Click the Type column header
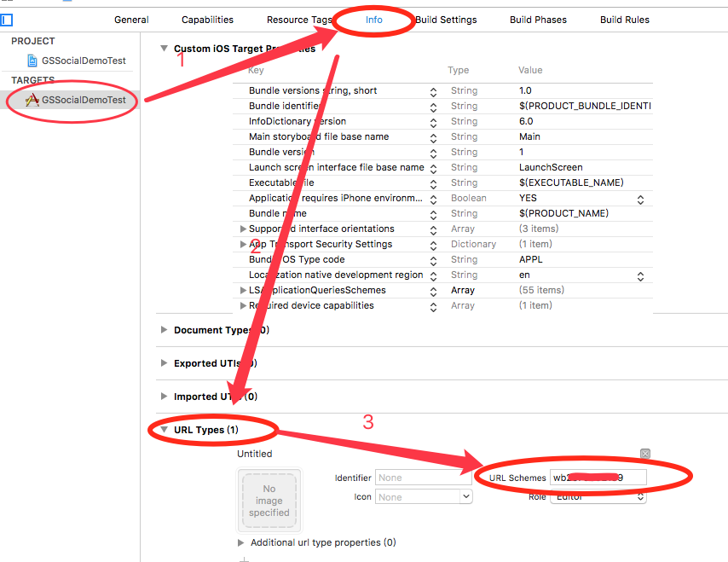Viewport: 728px width, 562px height. (459, 70)
